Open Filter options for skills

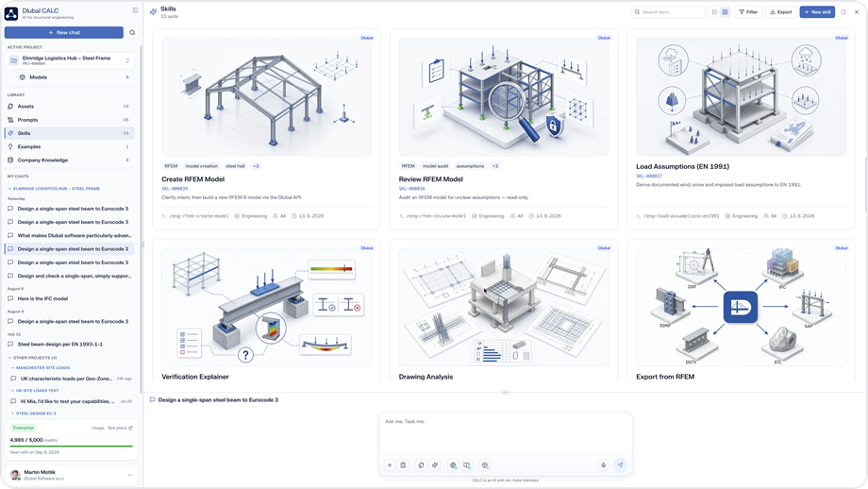(x=748, y=11)
